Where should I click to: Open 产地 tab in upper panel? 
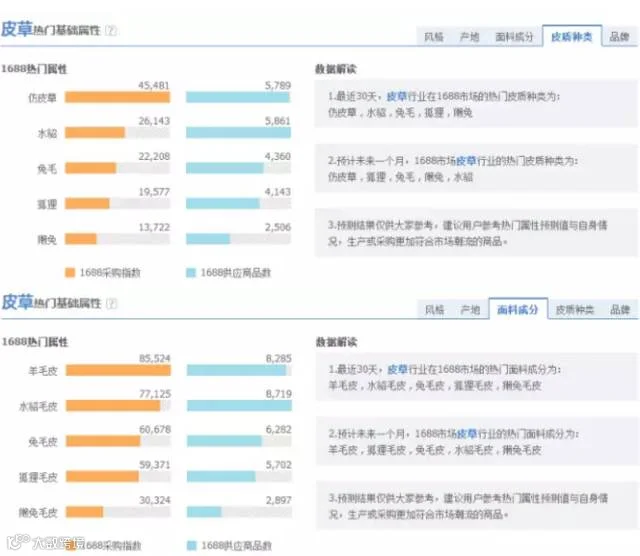click(469, 37)
